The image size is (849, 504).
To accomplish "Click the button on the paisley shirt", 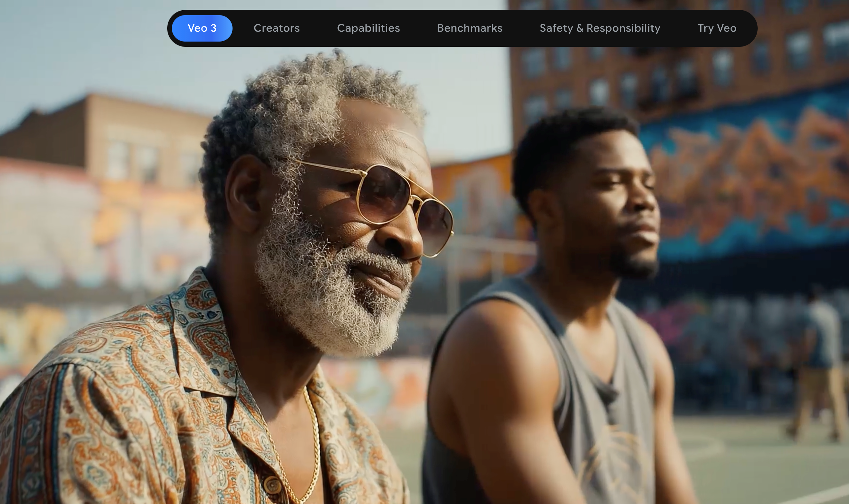I will [273, 485].
